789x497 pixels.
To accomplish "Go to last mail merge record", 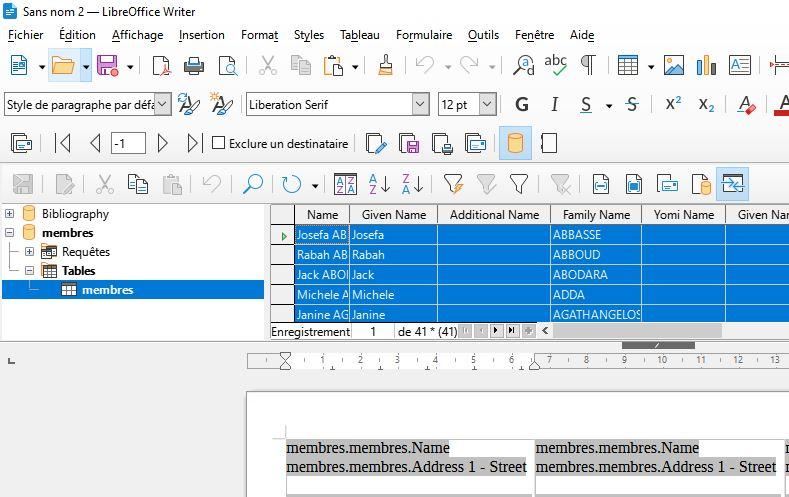I will [x=194, y=143].
